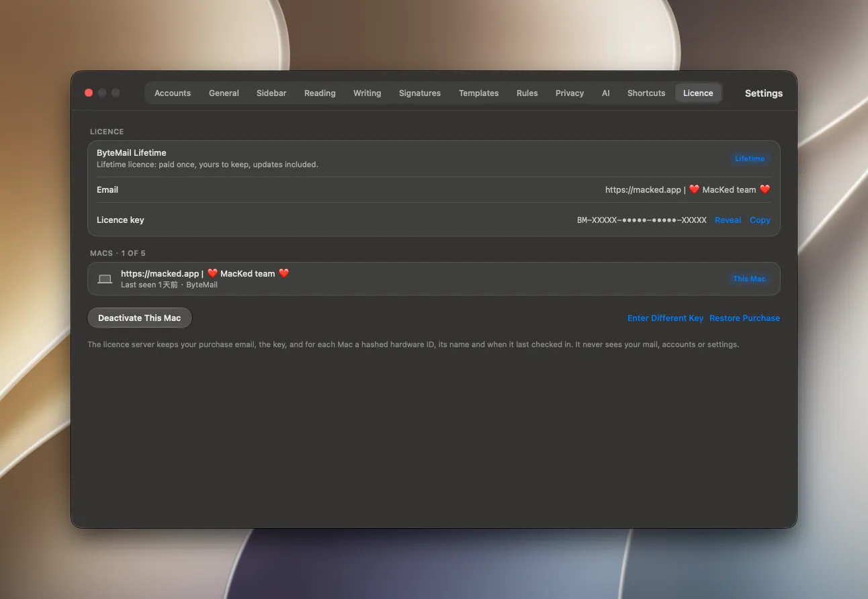Switch to the Signatures tab
This screenshot has height=599, width=868.
pos(420,93)
